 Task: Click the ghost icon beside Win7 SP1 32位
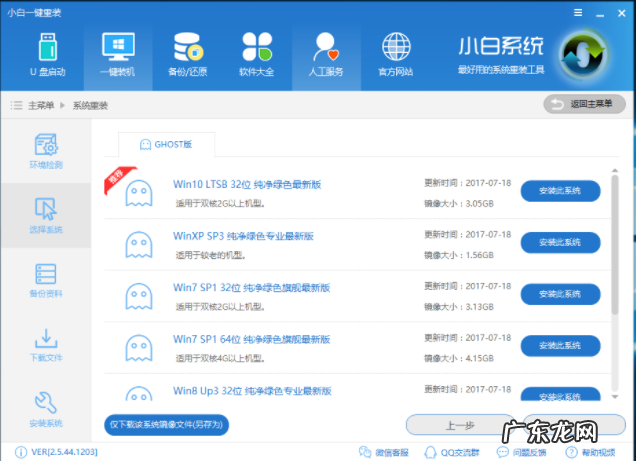(x=139, y=296)
